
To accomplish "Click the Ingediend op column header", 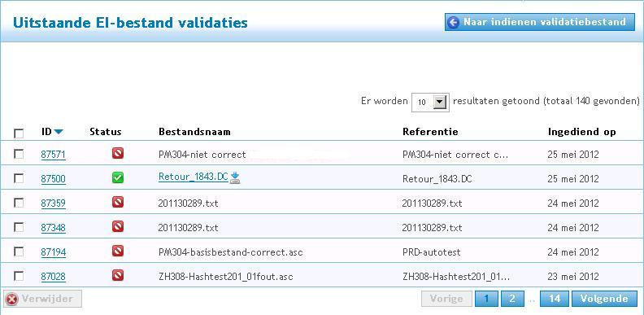I will point(582,132).
